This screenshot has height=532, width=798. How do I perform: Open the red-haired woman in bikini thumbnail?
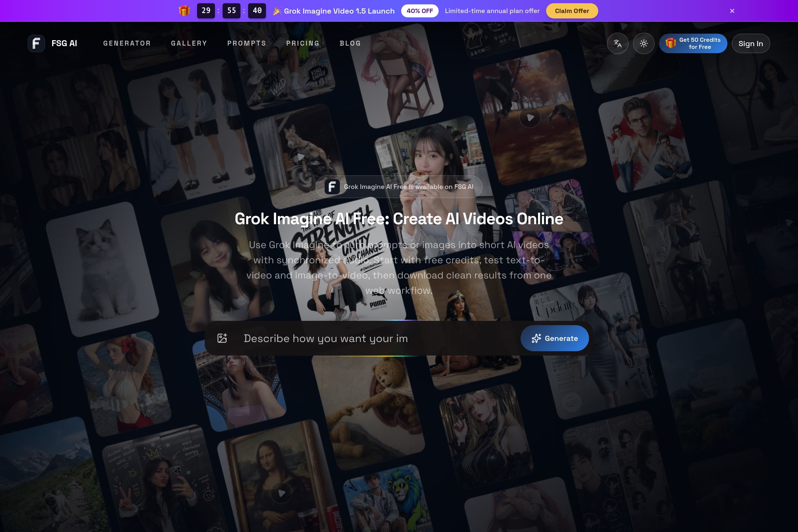124,383
